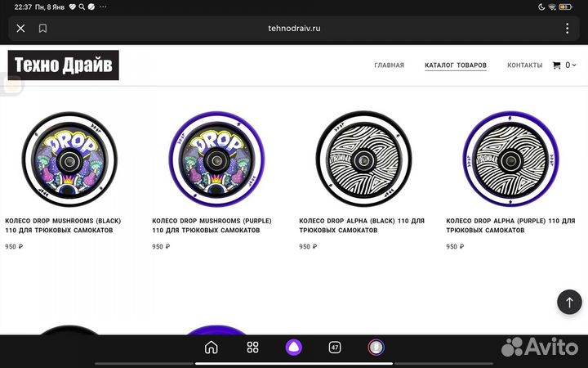Bookmark this page with bookmark icon
The height and width of the screenshot is (368, 588).
[42, 28]
